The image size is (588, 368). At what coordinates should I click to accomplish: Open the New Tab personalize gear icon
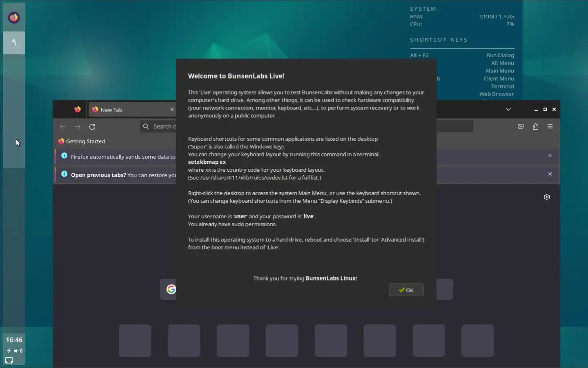[x=547, y=197]
